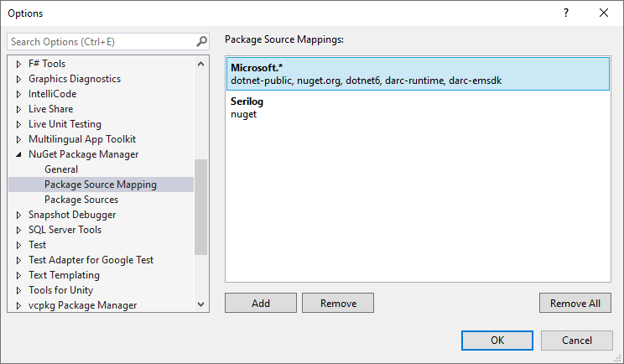
Task: Expand the Graphics Diagnostics node
Action: 18,79
